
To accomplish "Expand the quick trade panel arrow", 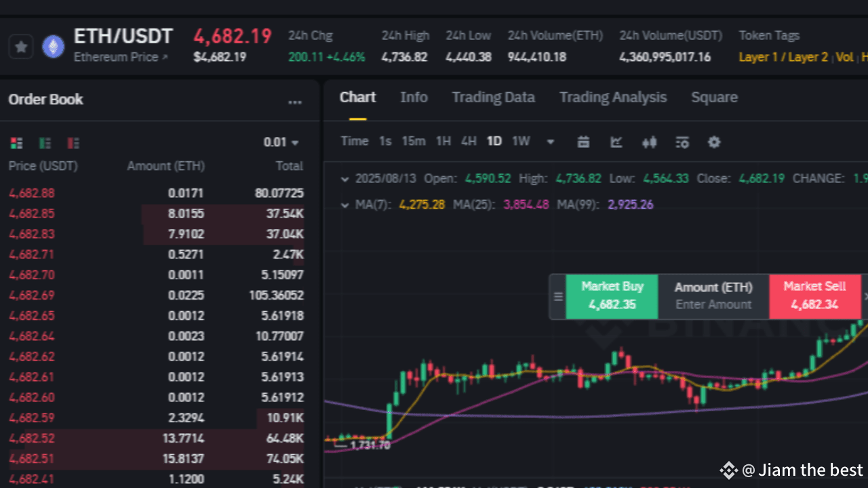I will point(865,296).
